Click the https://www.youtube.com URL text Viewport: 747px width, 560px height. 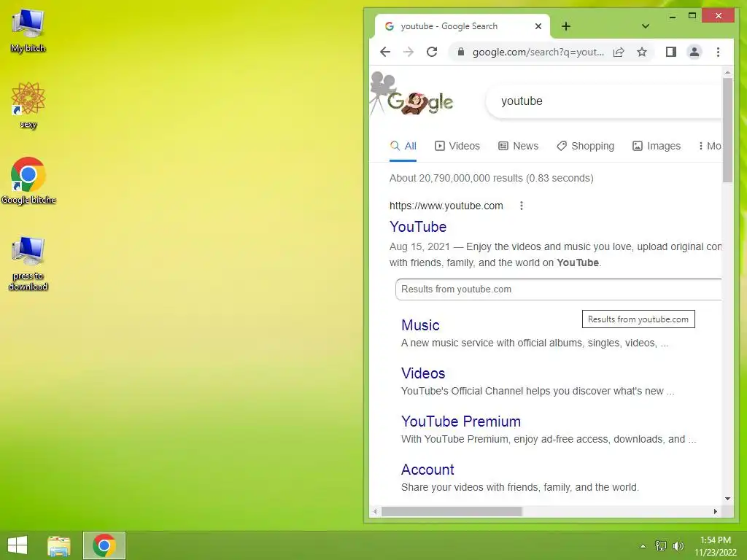(x=446, y=206)
